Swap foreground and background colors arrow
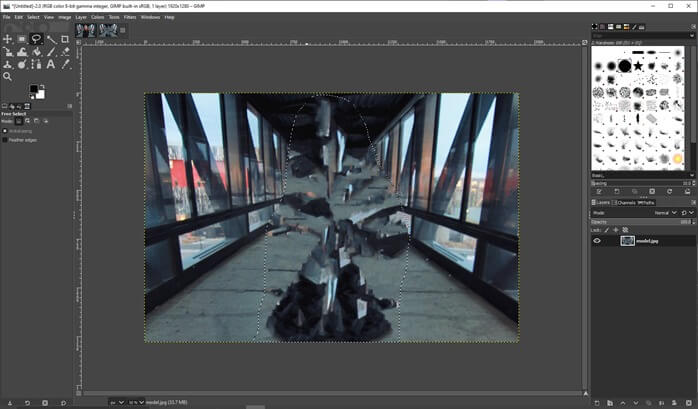Image resolution: width=698 pixels, height=409 pixels. 42,86
